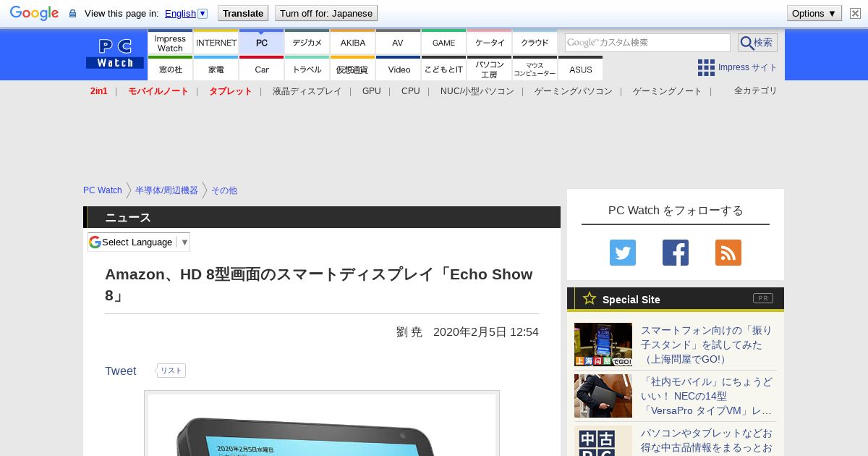Click the English language link
The image size is (868, 456).
coord(180,13)
